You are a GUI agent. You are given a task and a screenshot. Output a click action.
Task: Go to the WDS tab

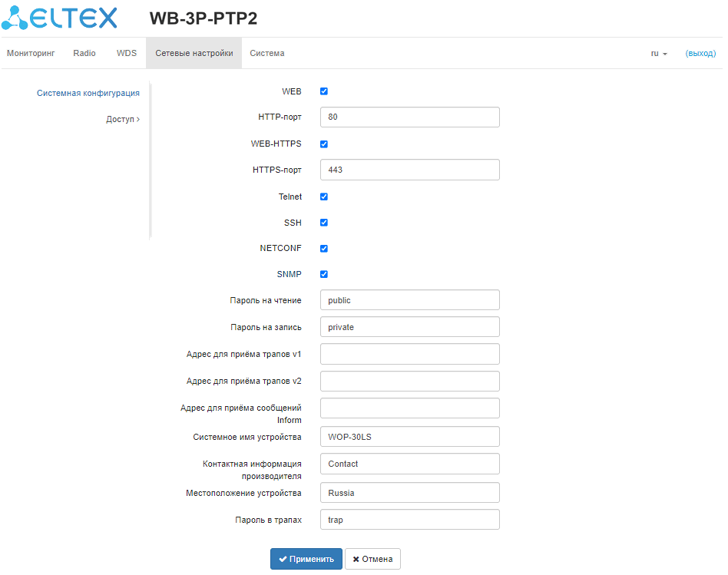[127, 54]
